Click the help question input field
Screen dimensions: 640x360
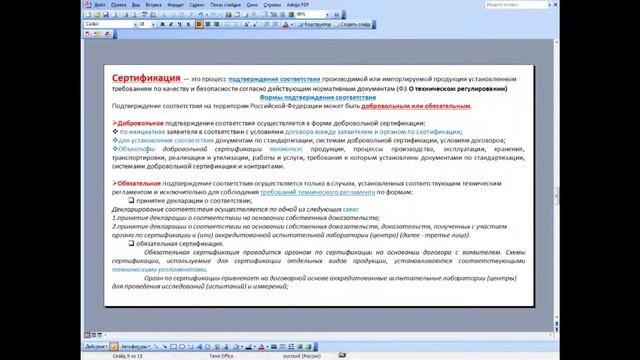pyautogui.click(x=515, y=4)
